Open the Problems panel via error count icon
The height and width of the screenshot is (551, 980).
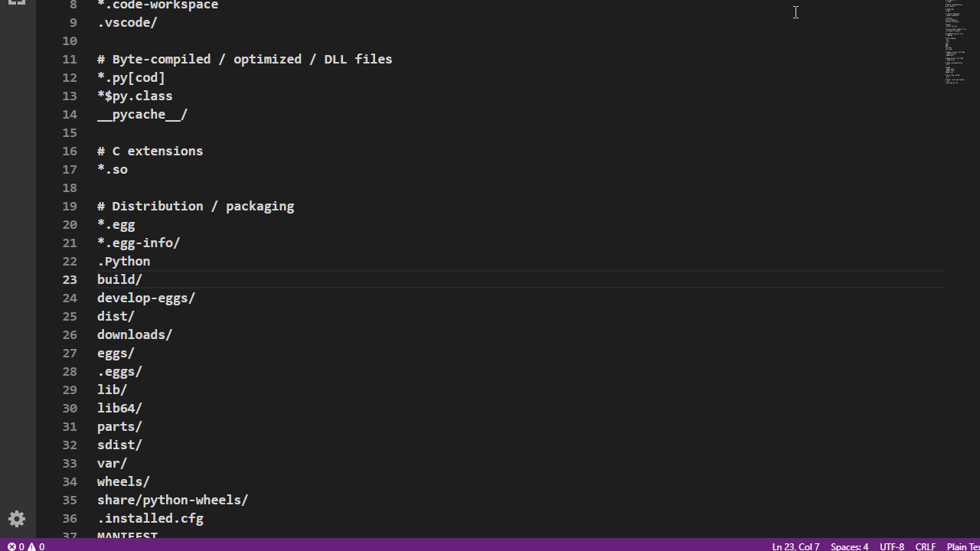pos(15,546)
